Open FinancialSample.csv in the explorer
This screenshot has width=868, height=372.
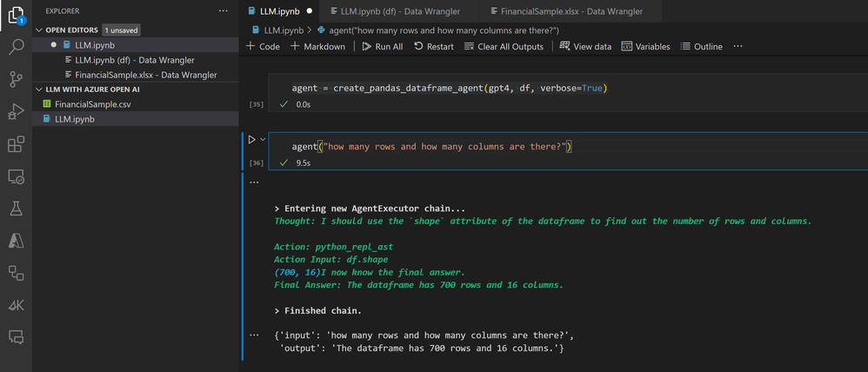92,104
